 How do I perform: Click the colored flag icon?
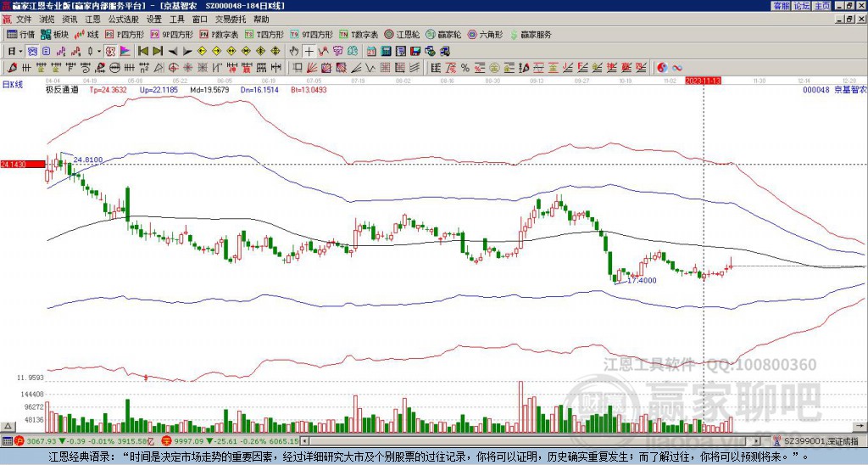pyautogui.click(x=125, y=52)
